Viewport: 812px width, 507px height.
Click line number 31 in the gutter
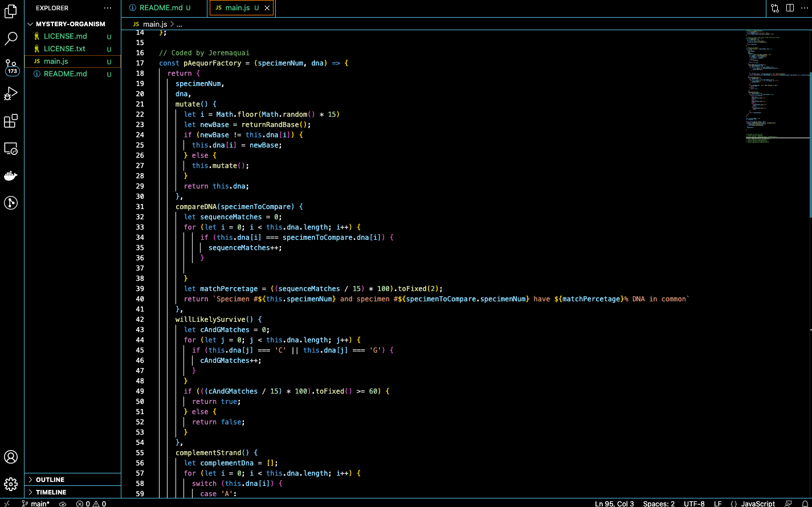click(140, 207)
